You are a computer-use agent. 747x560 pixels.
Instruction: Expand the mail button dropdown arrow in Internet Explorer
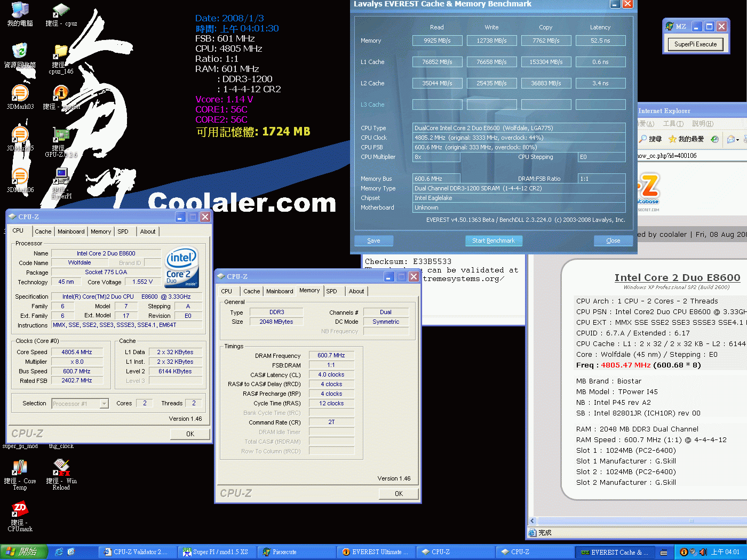[x=737, y=140]
